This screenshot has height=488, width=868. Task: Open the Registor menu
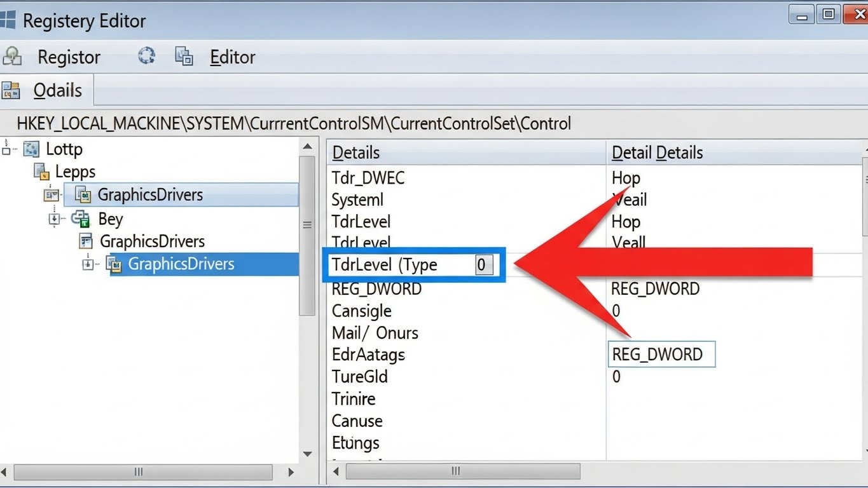point(69,57)
